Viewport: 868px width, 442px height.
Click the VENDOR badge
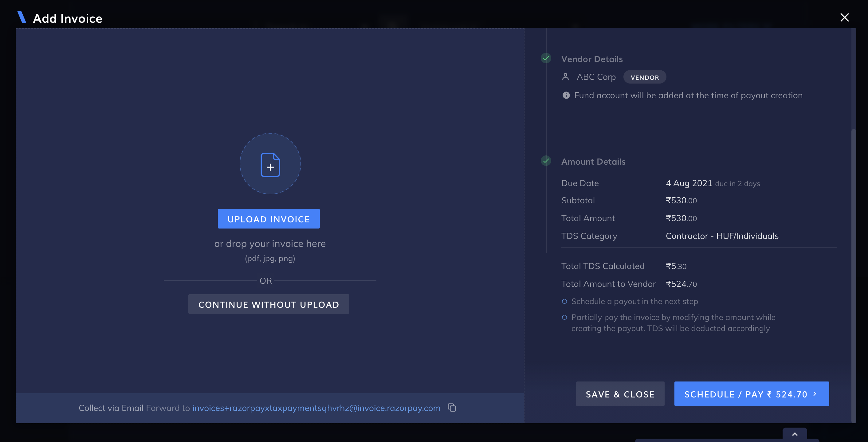pos(645,77)
